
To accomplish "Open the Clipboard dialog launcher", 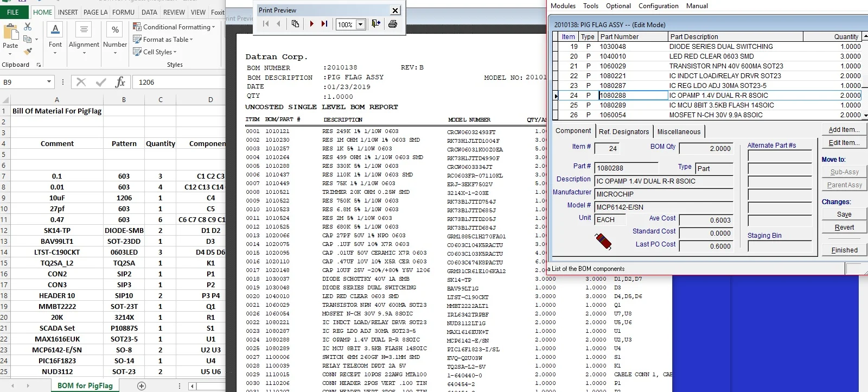I will (x=39, y=65).
